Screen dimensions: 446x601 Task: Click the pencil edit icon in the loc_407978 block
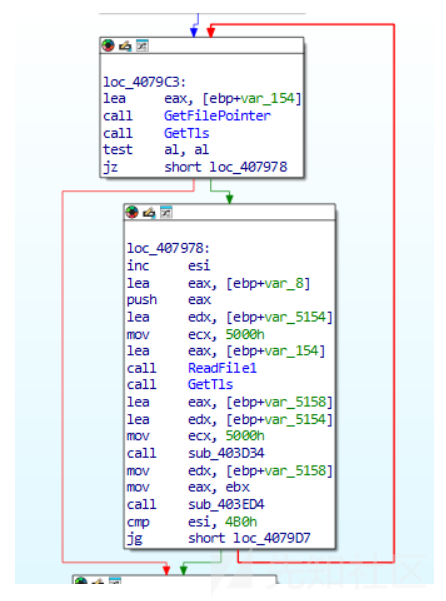click(149, 212)
